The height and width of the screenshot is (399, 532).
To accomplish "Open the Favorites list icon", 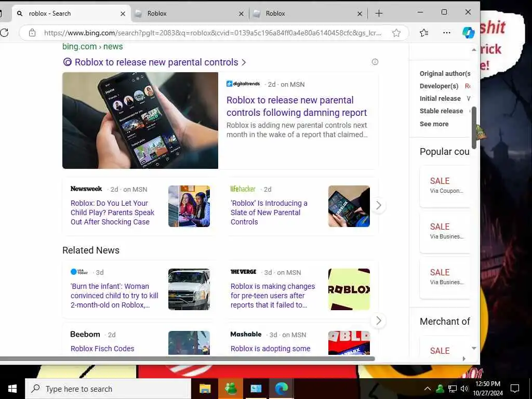I will (424, 33).
